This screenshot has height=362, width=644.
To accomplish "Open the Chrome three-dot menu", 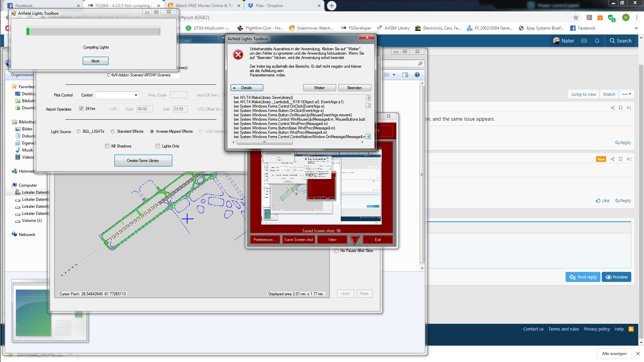I will pos(637,17).
